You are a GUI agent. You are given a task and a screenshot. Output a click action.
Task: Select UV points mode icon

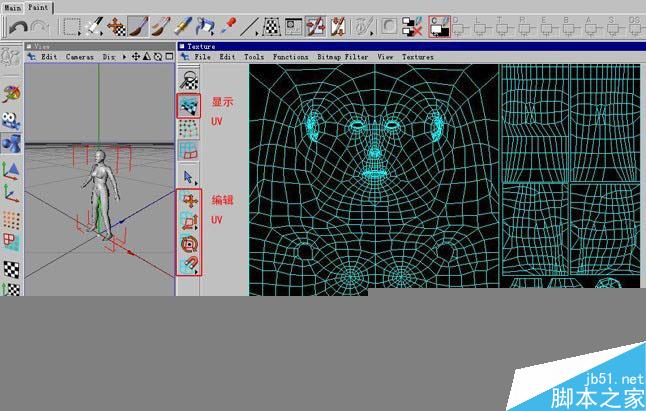(x=189, y=129)
